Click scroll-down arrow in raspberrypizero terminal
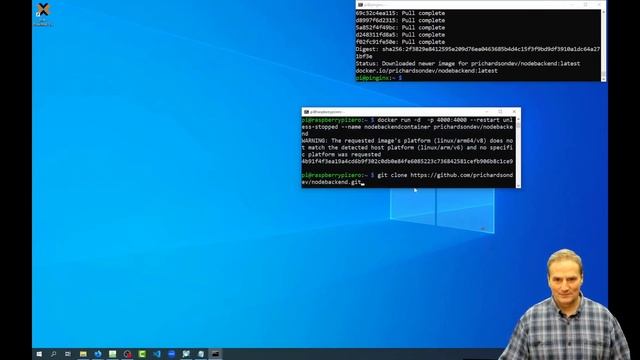The height and width of the screenshot is (360, 640). pos(518,185)
